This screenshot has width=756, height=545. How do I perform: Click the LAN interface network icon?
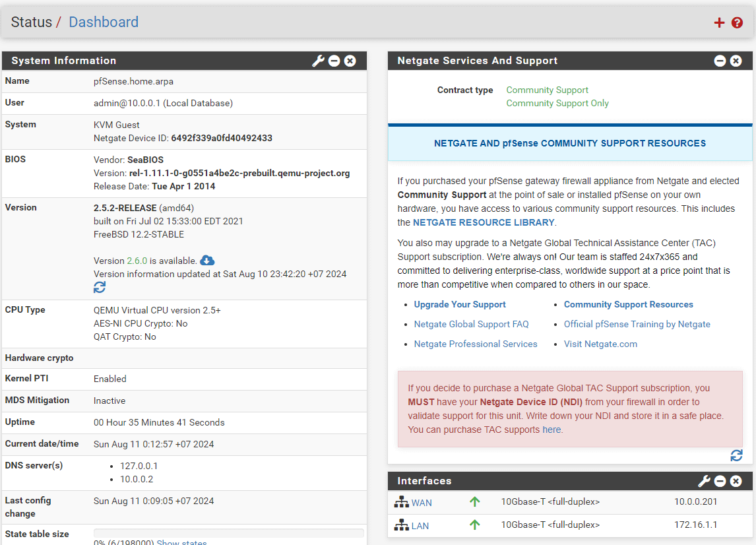pyautogui.click(x=401, y=525)
